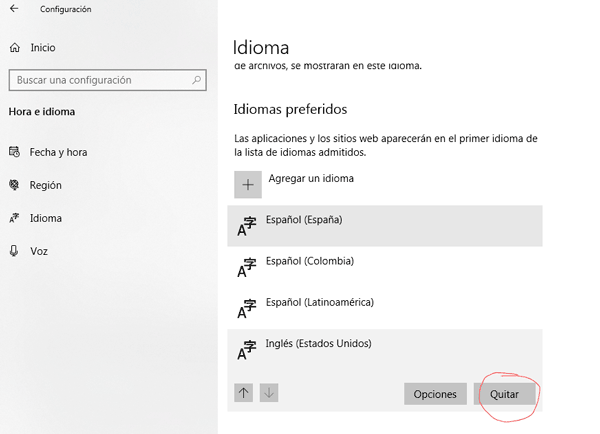The width and height of the screenshot is (600, 434).
Task: Click the Voz microphone icon
Action: (14, 251)
